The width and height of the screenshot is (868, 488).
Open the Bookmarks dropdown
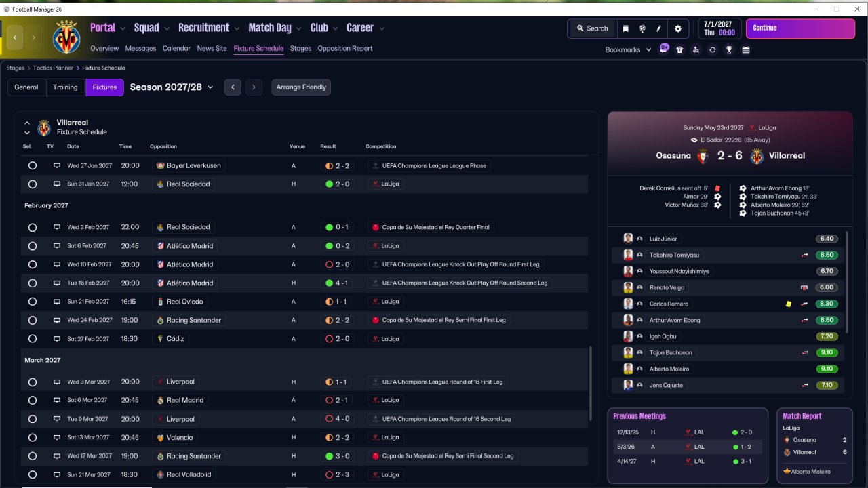coord(628,49)
